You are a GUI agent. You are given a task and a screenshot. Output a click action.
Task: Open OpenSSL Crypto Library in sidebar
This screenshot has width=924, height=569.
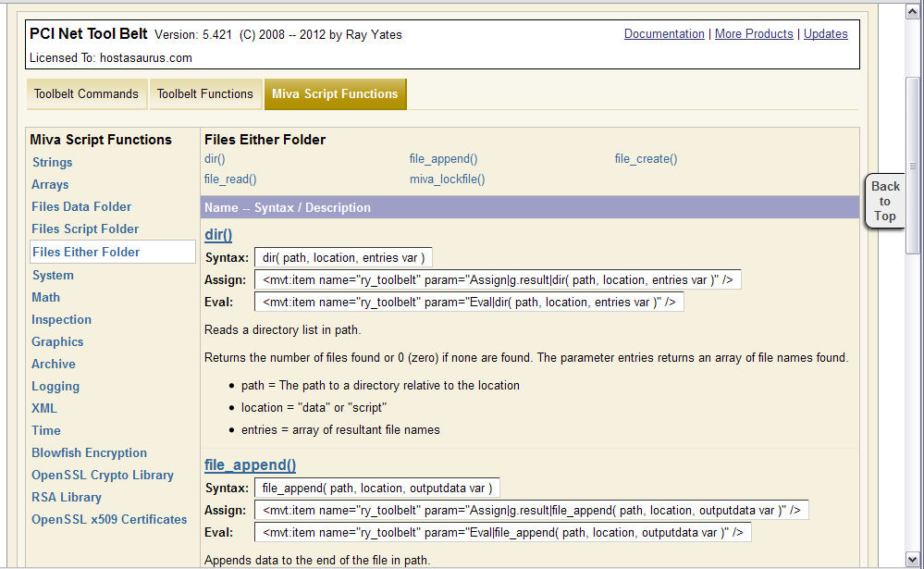pyautogui.click(x=103, y=475)
